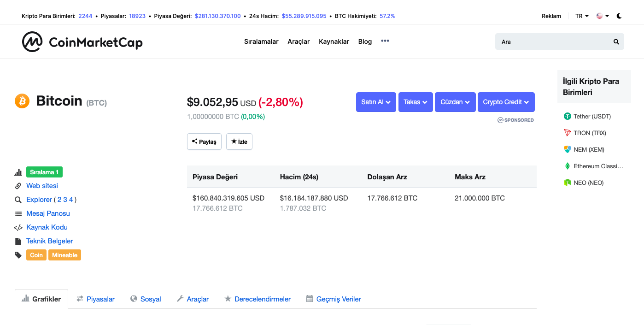
Task: Open the flag language dropdown
Action: [603, 16]
